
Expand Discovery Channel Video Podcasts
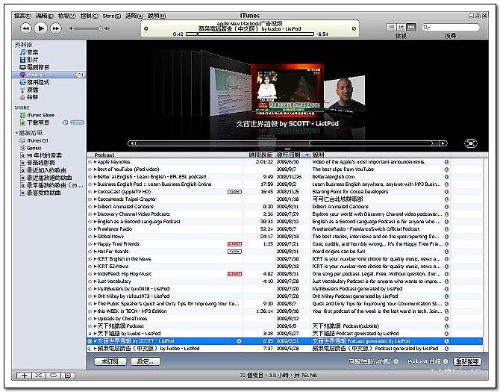coord(95,214)
